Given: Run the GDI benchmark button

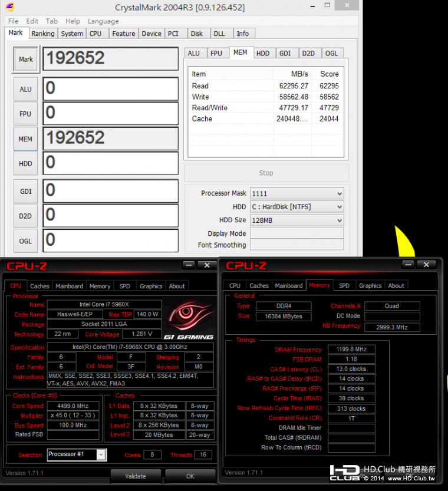Looking at the screenshot, I should point(26,192).
